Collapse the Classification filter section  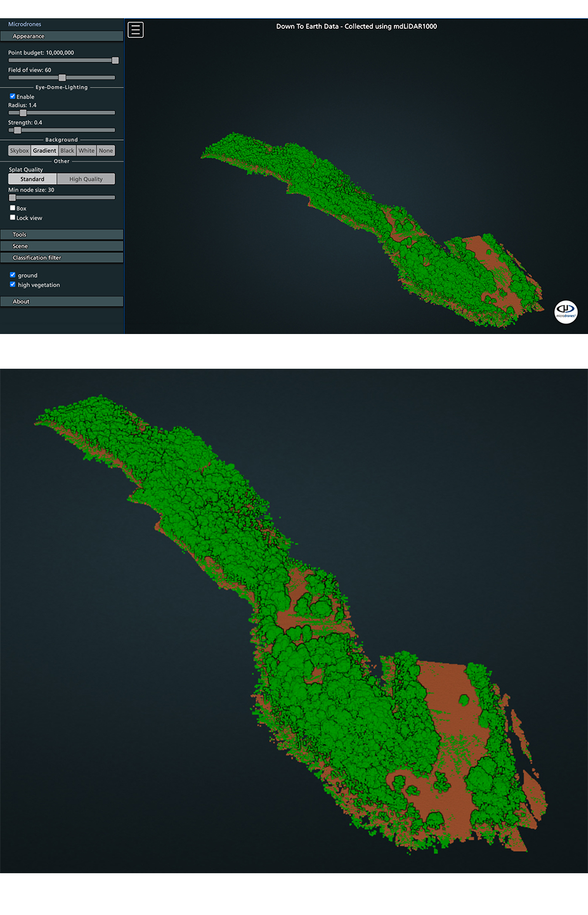coord(62,258)
